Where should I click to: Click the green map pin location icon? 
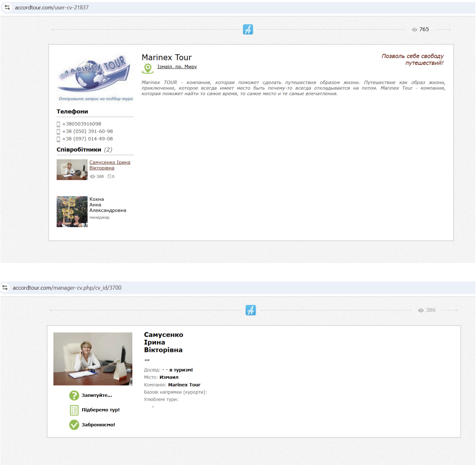pos(148,69)
